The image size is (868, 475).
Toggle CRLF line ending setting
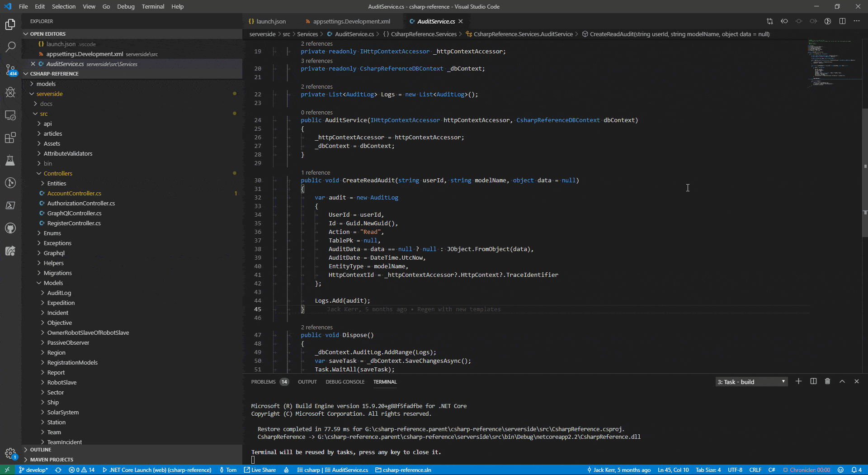click(x=755, y=470)
